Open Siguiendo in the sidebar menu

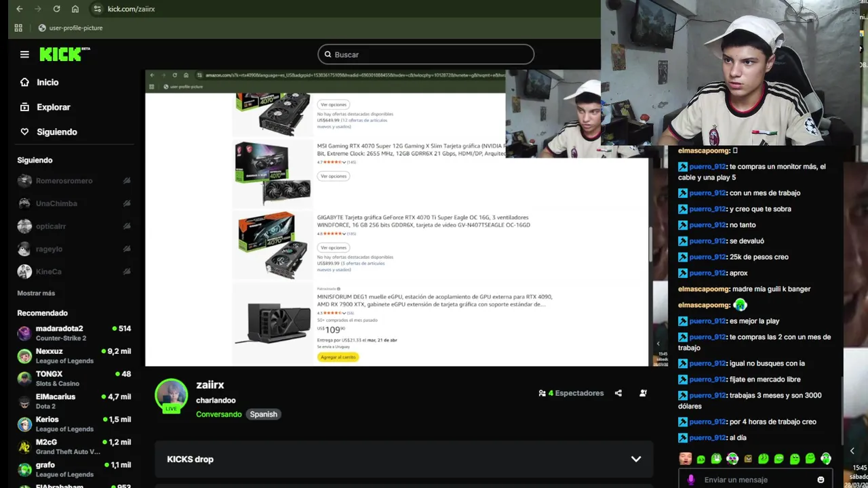[48, 132]
